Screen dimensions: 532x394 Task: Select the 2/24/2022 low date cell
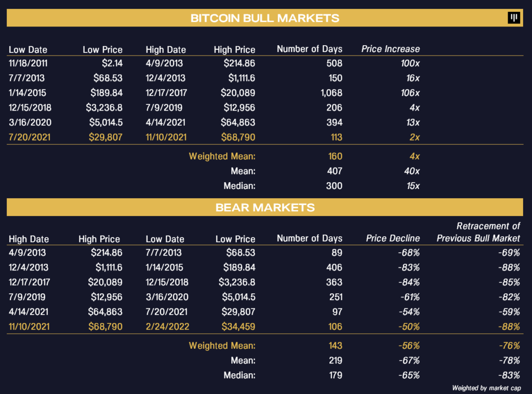point(167,327)
